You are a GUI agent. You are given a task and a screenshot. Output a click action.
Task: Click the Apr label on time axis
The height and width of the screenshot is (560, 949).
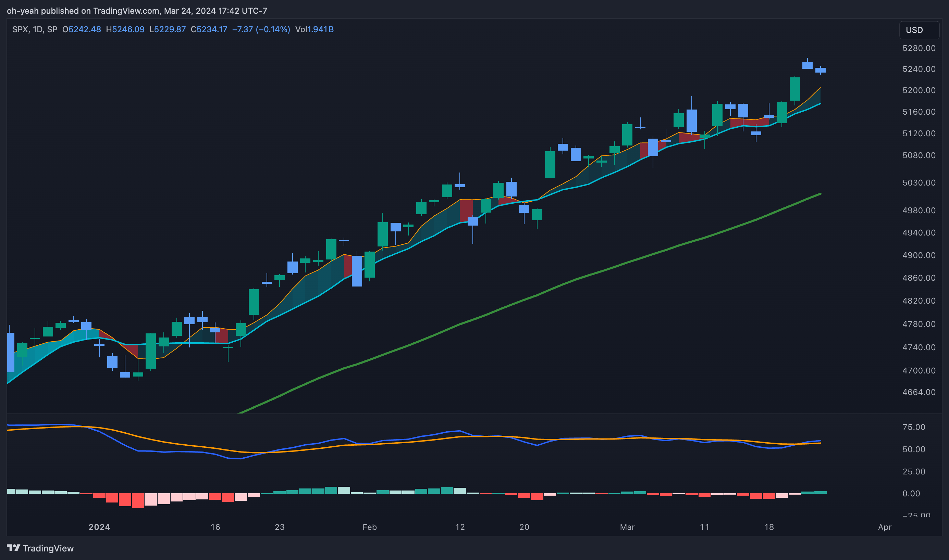coord(885,527)
